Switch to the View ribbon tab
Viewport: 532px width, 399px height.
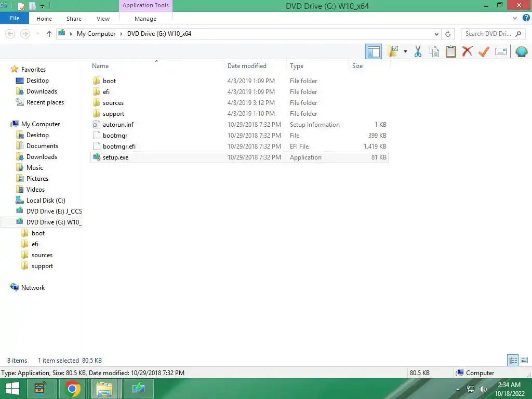(x=103, y=19)
